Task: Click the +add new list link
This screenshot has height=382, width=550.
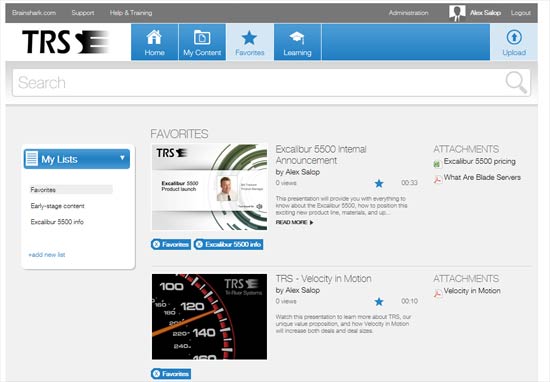Action: [47, 255]
